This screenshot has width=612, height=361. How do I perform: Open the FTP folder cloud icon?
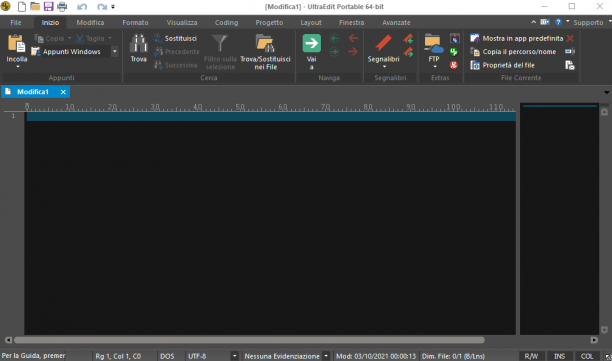point(434,43)
